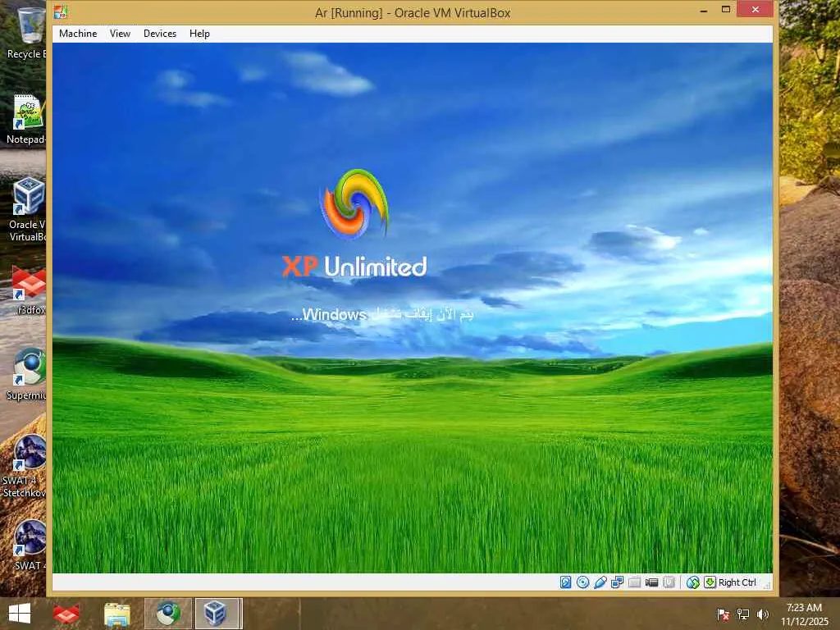Click the VirtualBox title bar icon

[61, 11]
